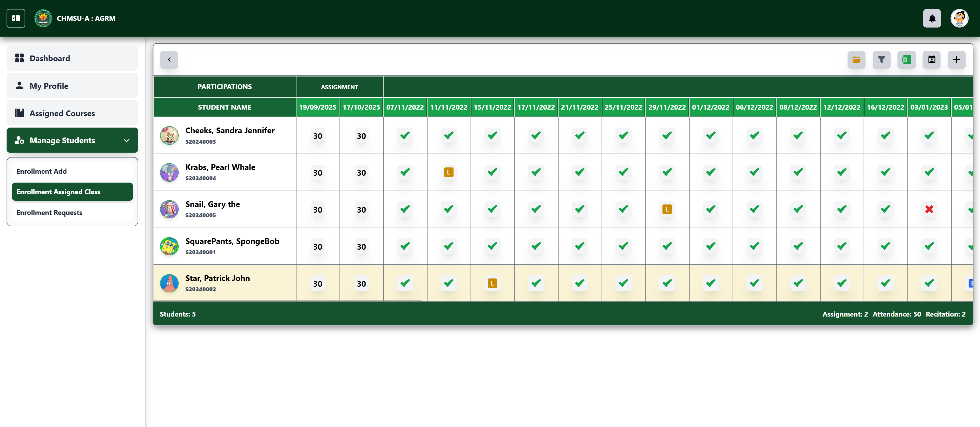The image size is (980, 427).
Task: Click student ID S20240003
Action: [201, 142]
